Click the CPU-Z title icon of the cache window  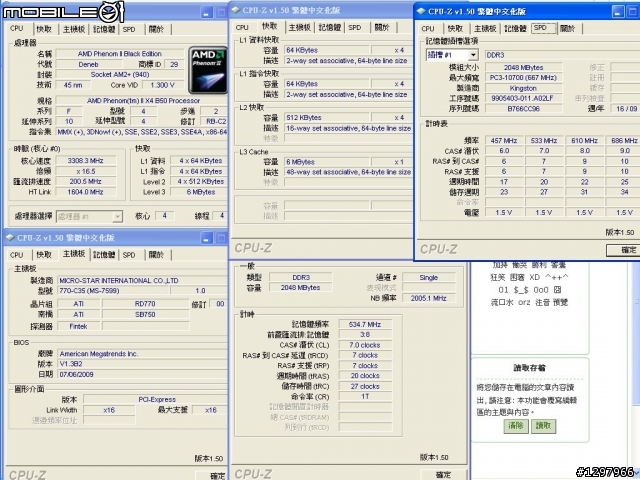point(236,10)
